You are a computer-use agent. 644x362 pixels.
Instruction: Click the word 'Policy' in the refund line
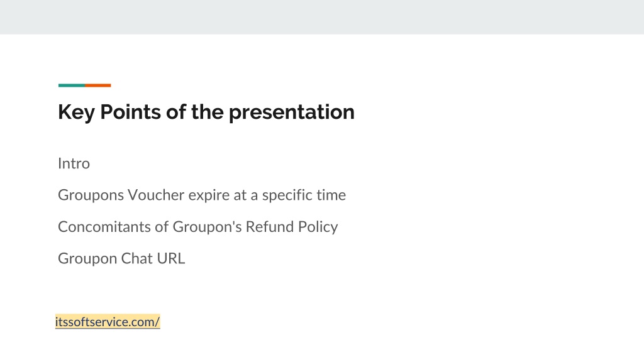(x=318, y=228)
